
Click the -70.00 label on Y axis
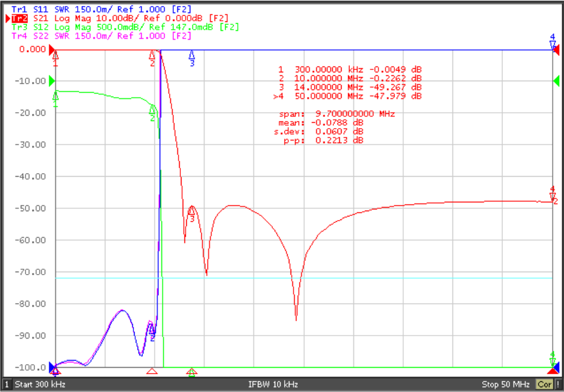[x=30, y=272]
